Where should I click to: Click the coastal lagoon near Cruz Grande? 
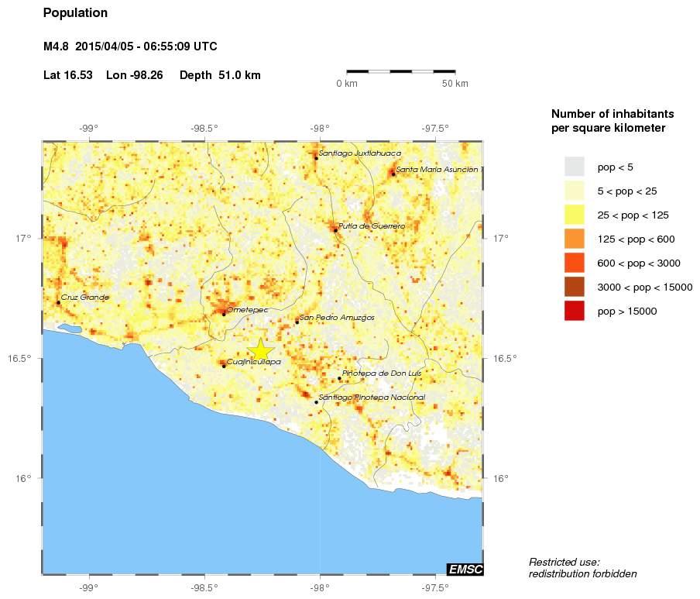point(70,328)
